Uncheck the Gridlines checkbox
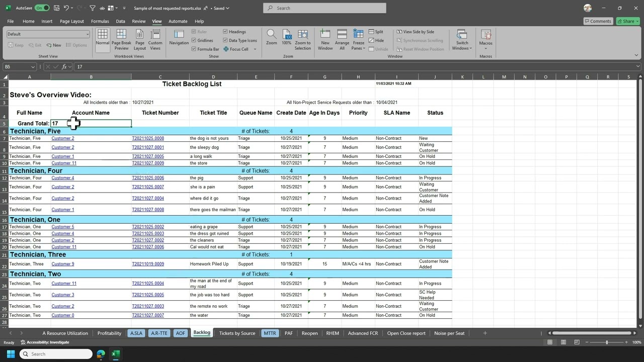This screenshot has width=644, height=362. coord(194,40)
